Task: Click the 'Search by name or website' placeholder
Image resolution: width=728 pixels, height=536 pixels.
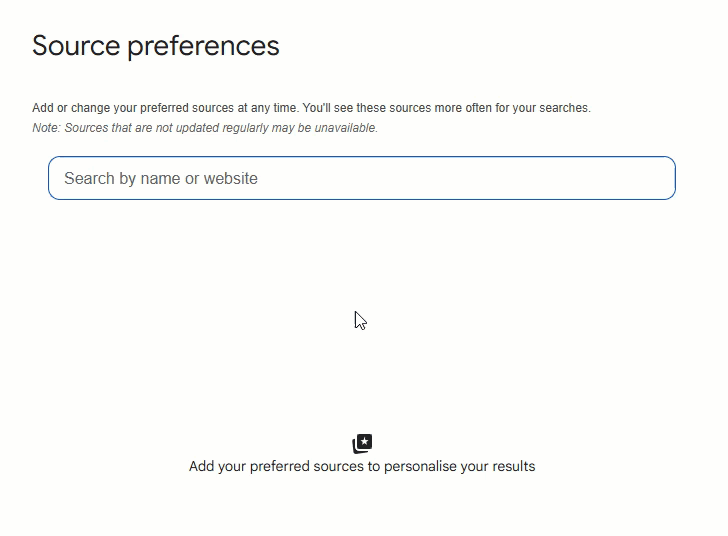Action: [x=161, y=178]
